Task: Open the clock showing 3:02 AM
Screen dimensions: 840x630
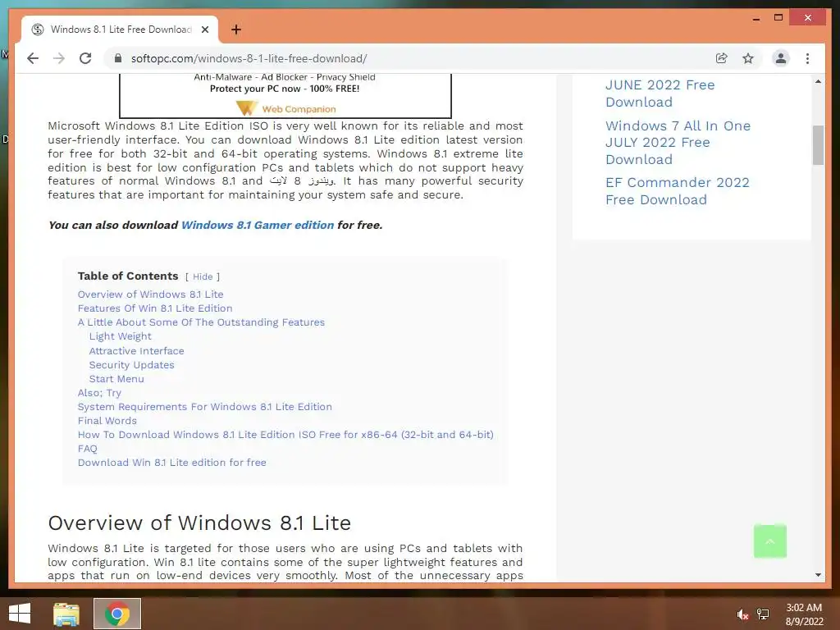Action: click(x=804, y=614)
